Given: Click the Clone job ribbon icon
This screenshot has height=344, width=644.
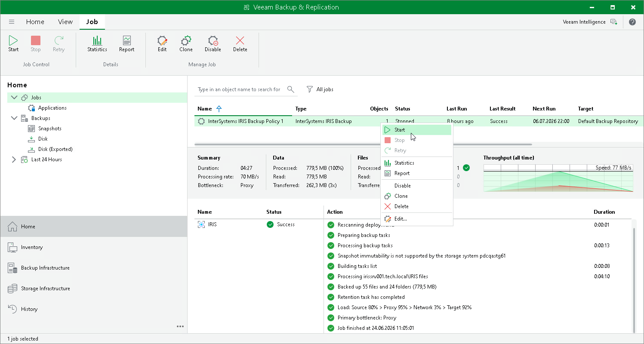Looking at the screenshot, I should 186,44.
